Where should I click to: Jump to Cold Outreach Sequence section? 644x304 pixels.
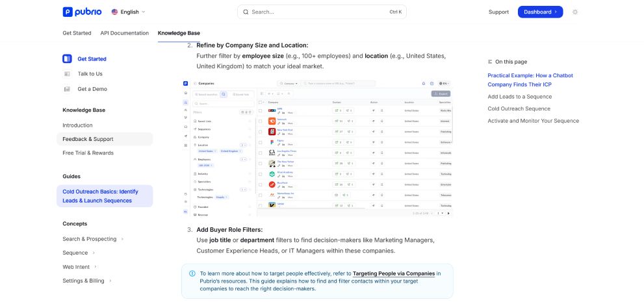coord(519,108)
